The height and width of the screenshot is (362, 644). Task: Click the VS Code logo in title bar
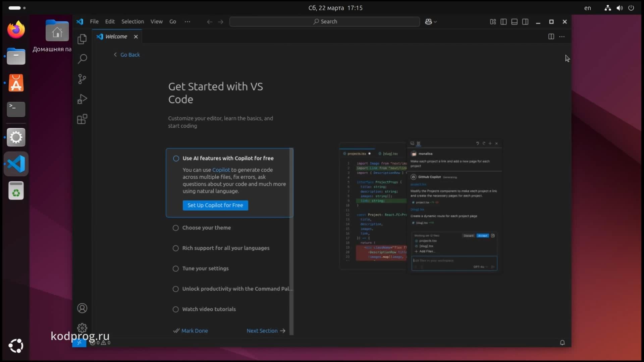80,22
